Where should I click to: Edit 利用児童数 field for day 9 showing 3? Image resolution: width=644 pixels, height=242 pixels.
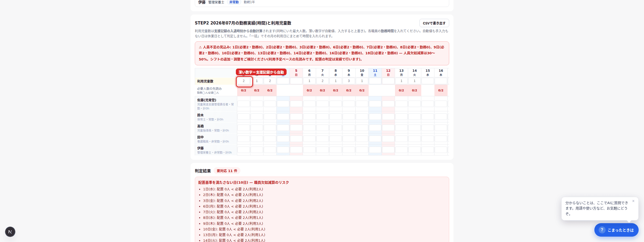click(x=349, y=81)
